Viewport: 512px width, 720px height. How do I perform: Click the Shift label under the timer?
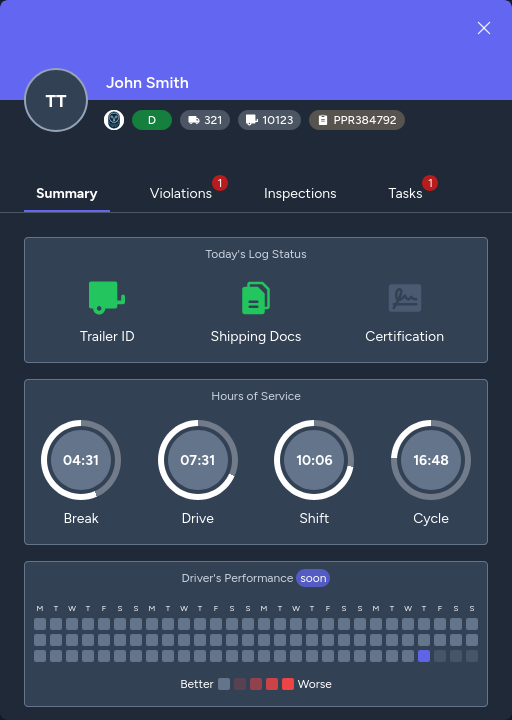pos(314,518)
